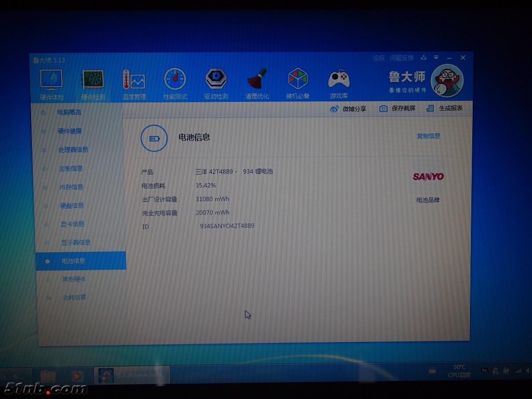Open 功耗估算 power estimate section
Viewport: 532px width, 399px height.
pyautogui.click(x=74, y=297)
